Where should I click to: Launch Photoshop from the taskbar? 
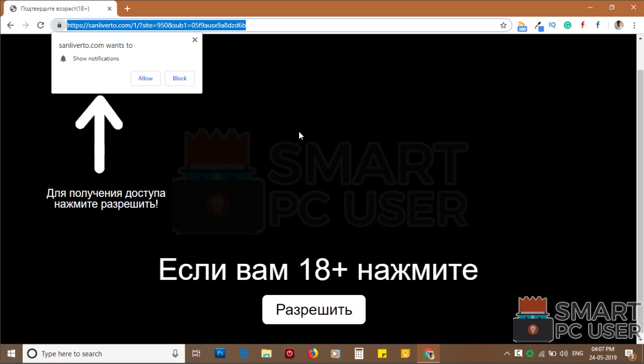[x=220, y=353]
